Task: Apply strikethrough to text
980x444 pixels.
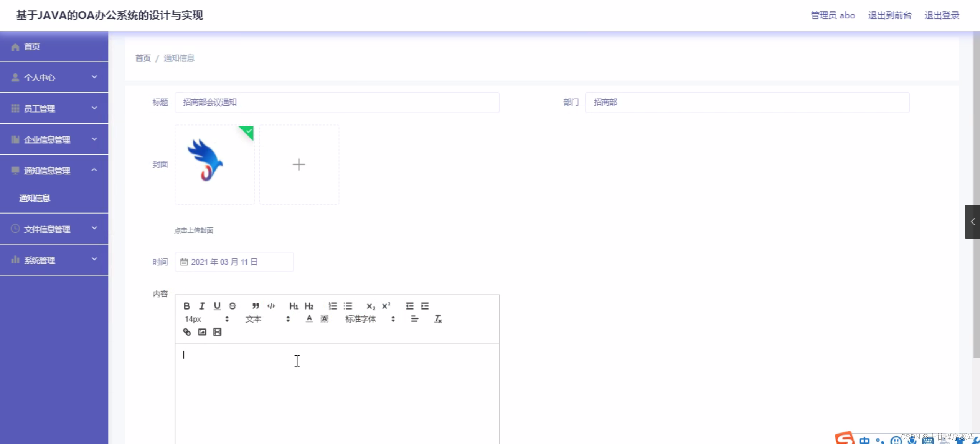Action: 233,306
